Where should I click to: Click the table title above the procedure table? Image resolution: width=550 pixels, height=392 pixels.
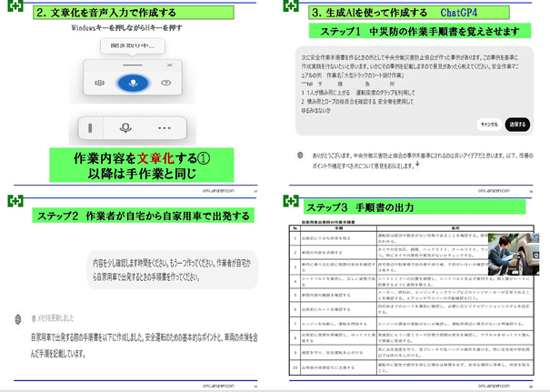click(x=328, y=222)
